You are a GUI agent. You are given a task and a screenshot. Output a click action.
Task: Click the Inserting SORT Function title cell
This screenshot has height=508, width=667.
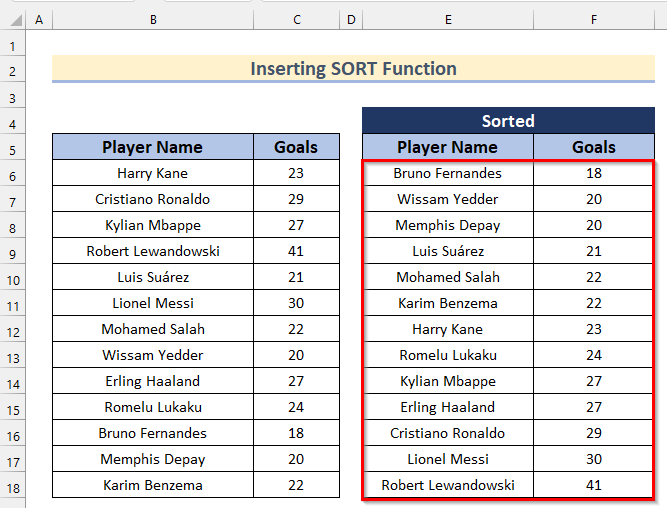pos(353,69)
